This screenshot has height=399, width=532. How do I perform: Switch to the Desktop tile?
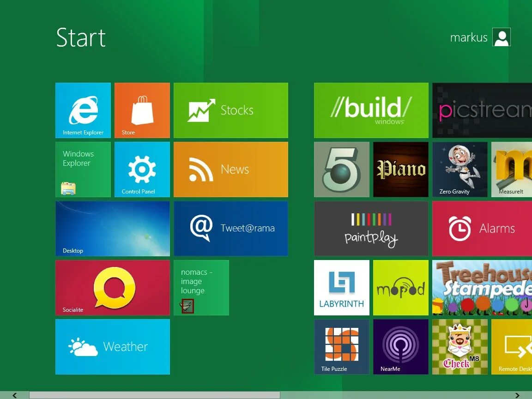coord(113,228)
